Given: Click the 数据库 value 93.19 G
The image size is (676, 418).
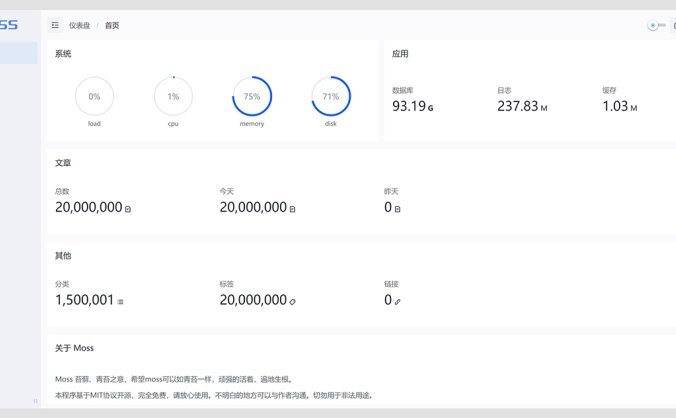Looking at the screenshot, I should click(413, 106).
